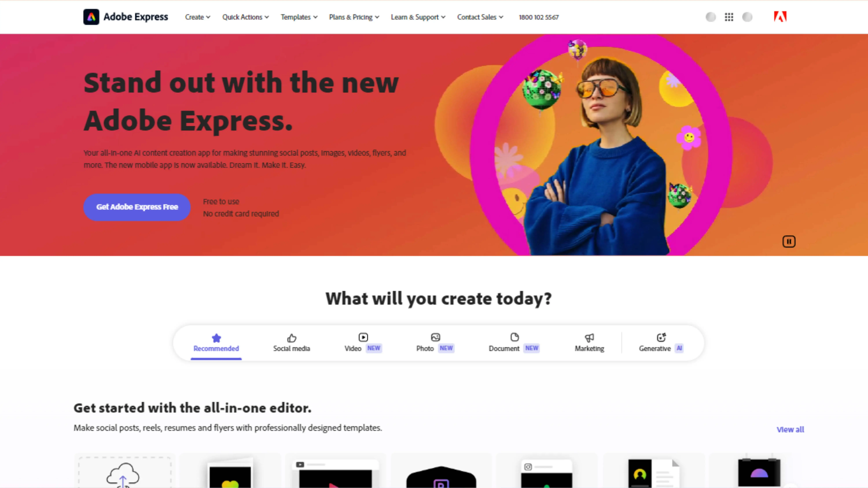Click the Marketing megaphone icon
Screen dimensions: 868x488
(589, 337)
